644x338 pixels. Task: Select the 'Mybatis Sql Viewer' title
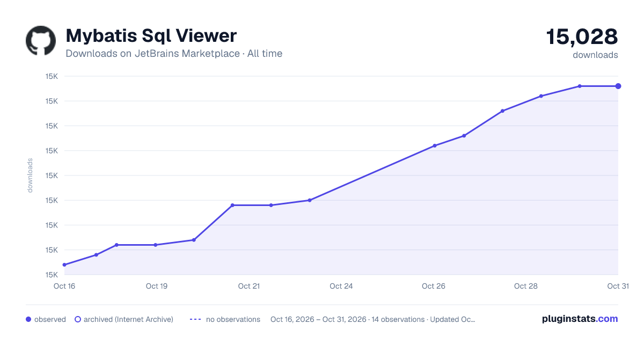(151, 36)
